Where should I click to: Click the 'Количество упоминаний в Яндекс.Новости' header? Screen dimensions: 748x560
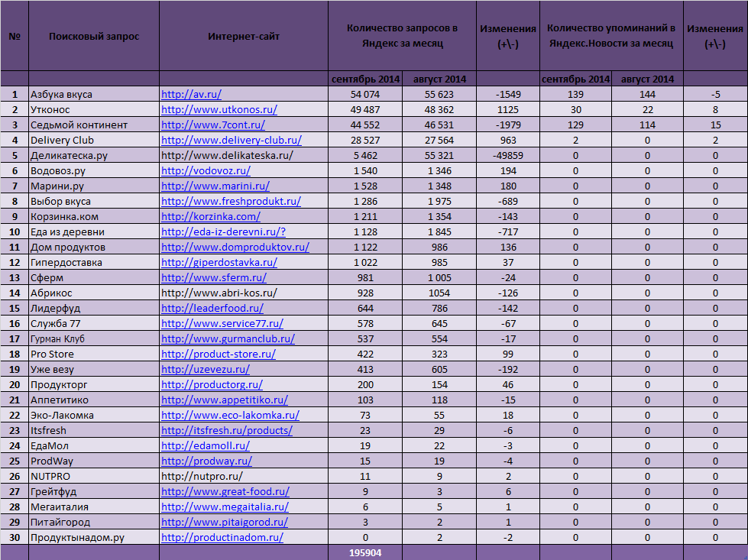point(611,36)
